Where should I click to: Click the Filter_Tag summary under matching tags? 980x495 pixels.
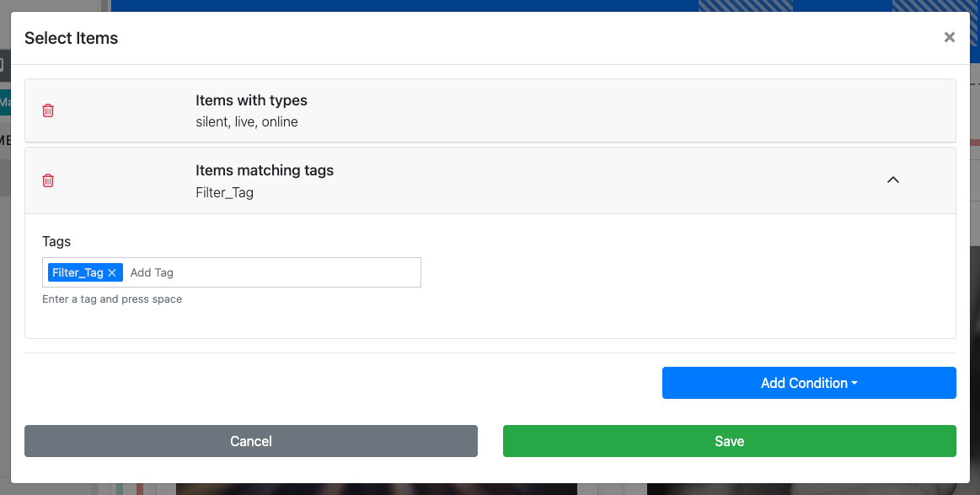coord(224,192)
